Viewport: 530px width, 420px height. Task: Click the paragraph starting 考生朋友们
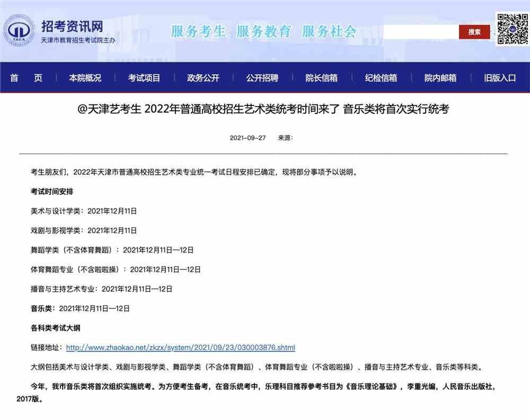tap(195, 172)
